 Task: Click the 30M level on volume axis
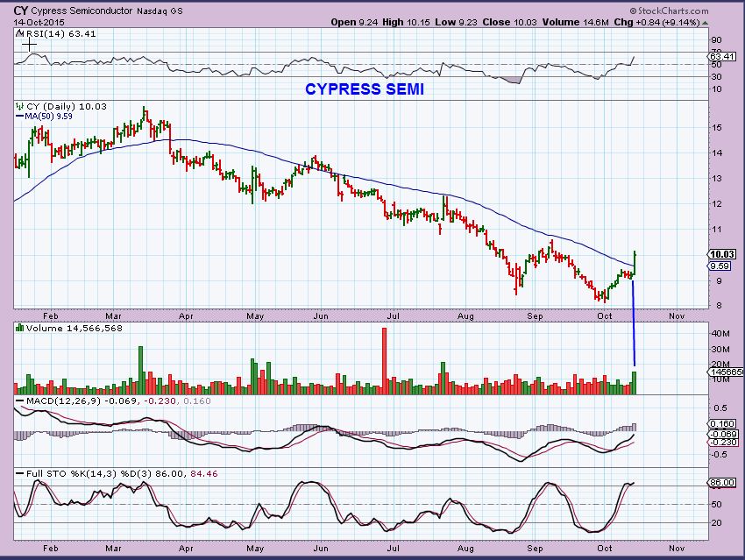click(720, 350)
